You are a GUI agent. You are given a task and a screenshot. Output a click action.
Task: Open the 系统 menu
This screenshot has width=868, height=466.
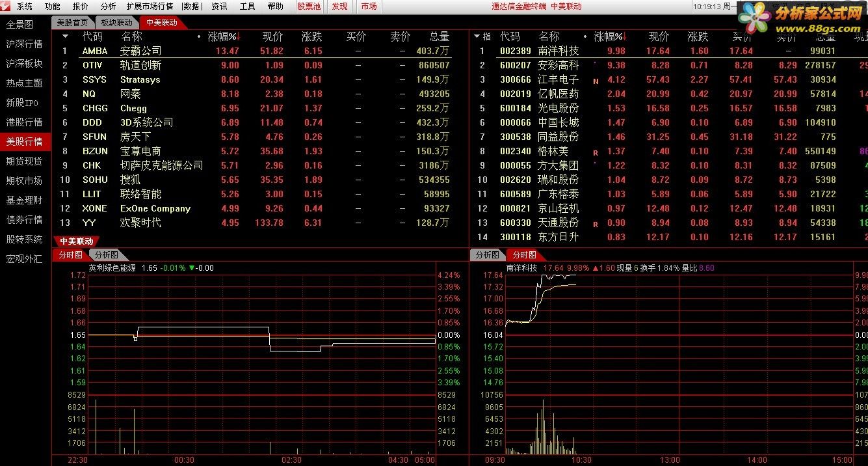coord(25,7)
